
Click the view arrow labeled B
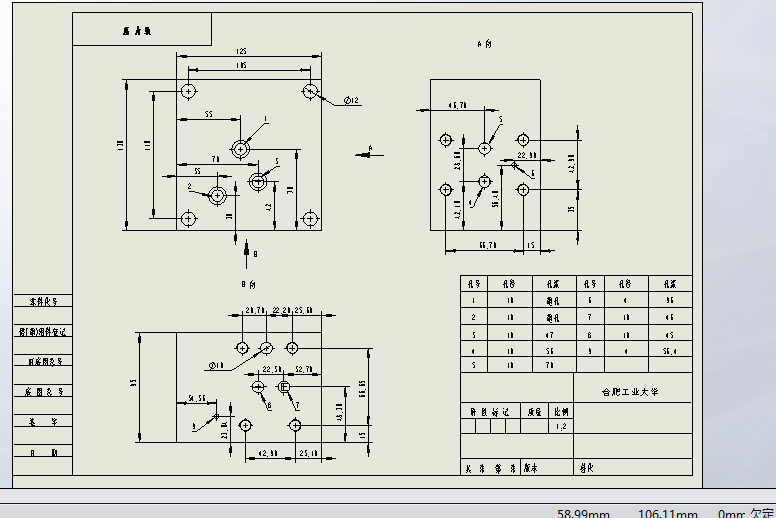click(247, 253)
